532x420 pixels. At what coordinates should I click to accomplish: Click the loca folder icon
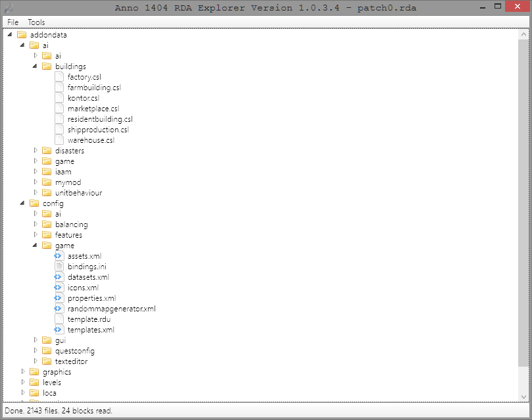(34, 393)
